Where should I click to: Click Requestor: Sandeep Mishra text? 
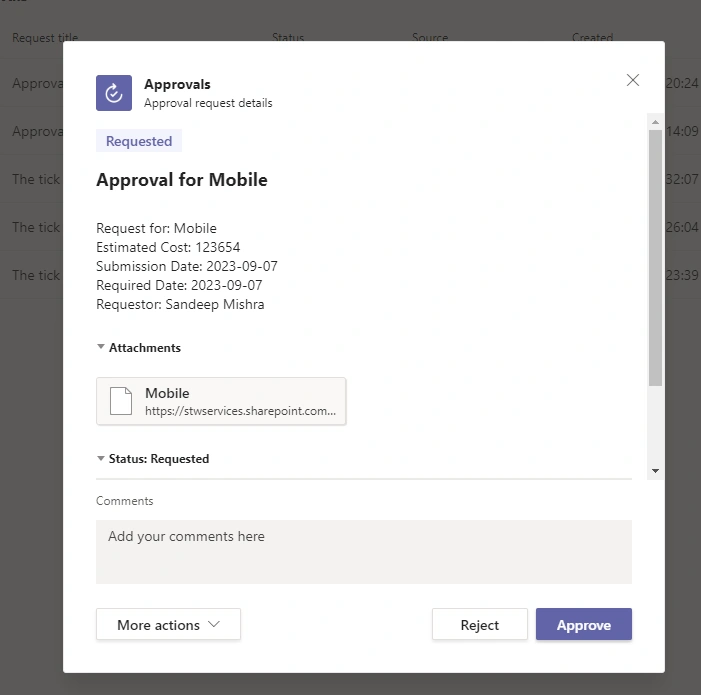[x=180, y=304]
